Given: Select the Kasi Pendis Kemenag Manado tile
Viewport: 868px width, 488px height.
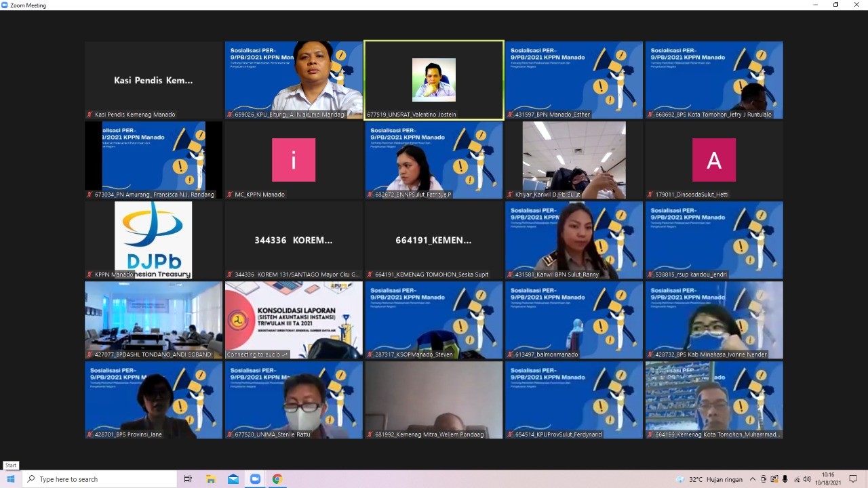Looking at the screenshot, I should (153, 80).
